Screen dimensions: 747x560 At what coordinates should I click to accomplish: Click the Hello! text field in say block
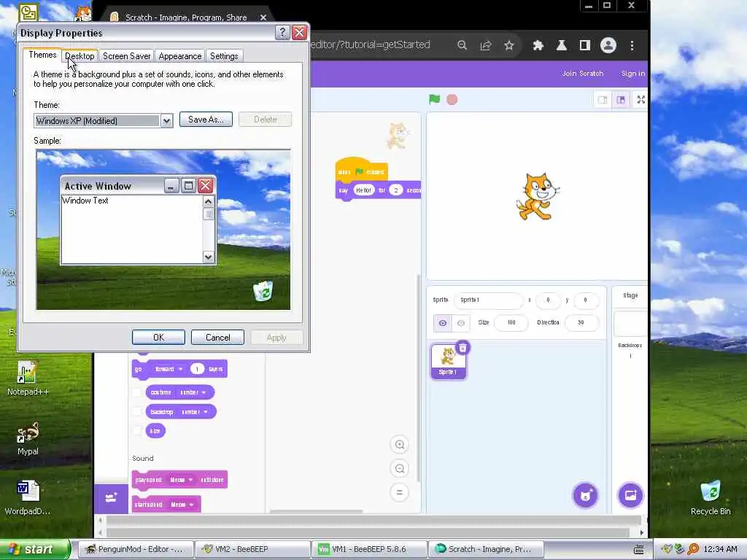[363, 190]
